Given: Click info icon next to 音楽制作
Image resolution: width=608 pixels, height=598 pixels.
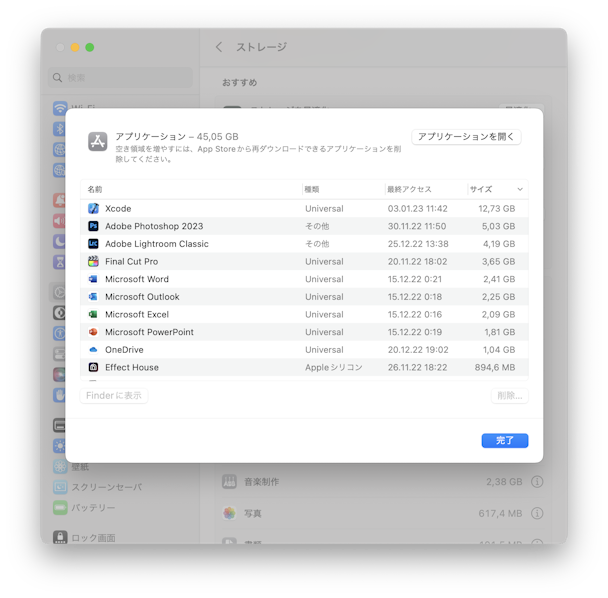Looking at the screenshot, I should click(537, 482).
